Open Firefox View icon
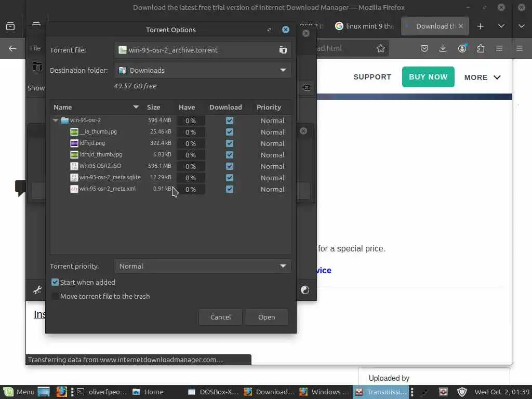Viewport: 532px width, 399px height. point(10,26)
